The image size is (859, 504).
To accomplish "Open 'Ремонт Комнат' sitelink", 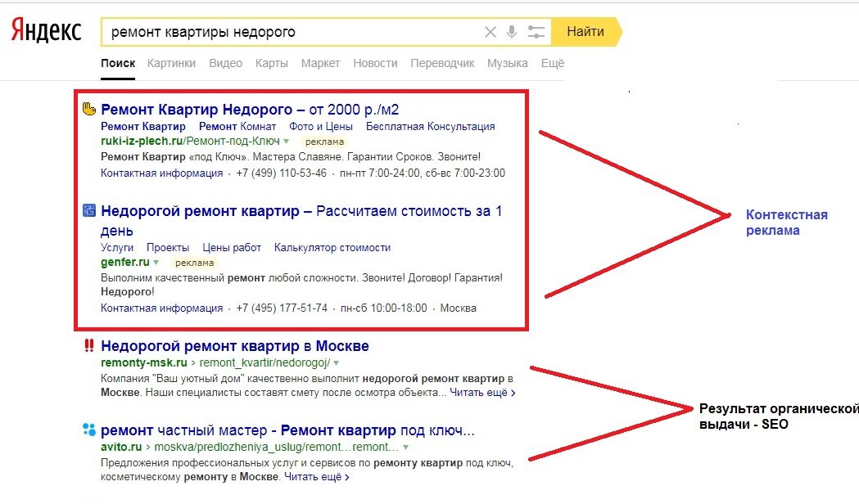I will [237, 127].
